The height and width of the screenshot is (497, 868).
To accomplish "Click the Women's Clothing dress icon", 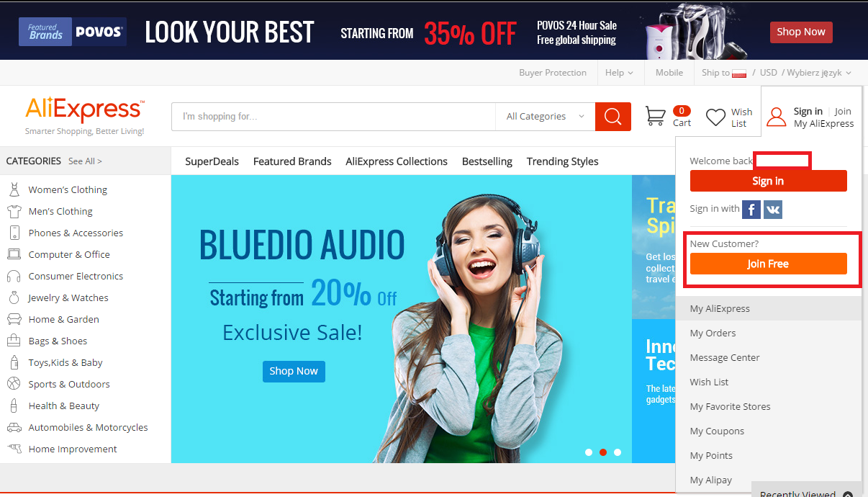I will coord(14,189).
